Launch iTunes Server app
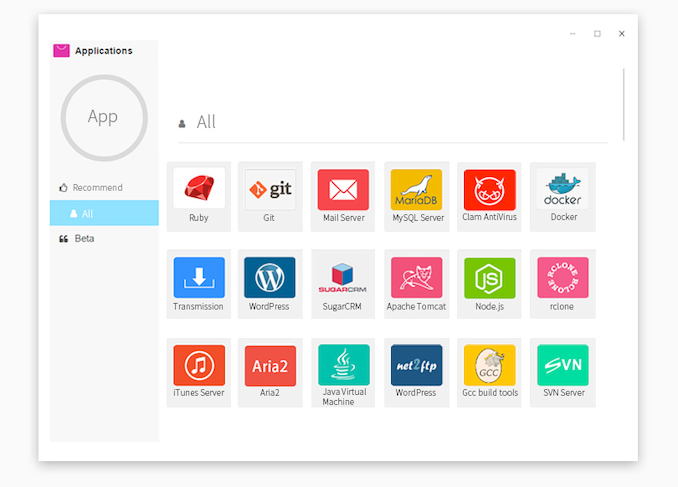The image size is (678, 487). tap(198, 366)
